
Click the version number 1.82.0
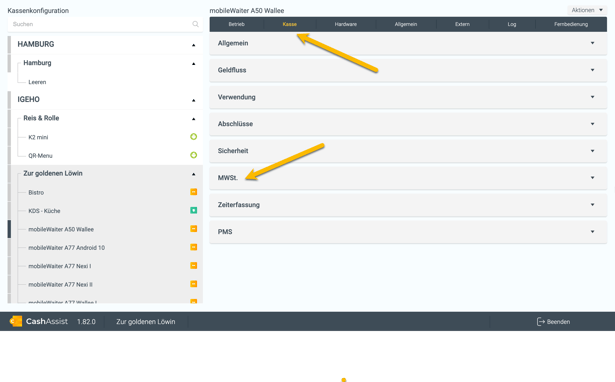pos(86,322)
